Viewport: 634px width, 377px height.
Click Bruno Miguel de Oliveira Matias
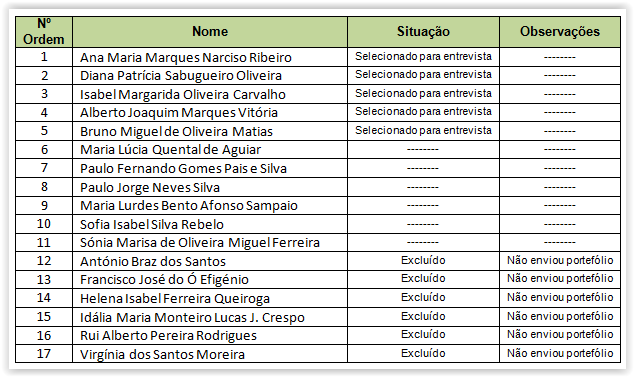coord(176,131)
